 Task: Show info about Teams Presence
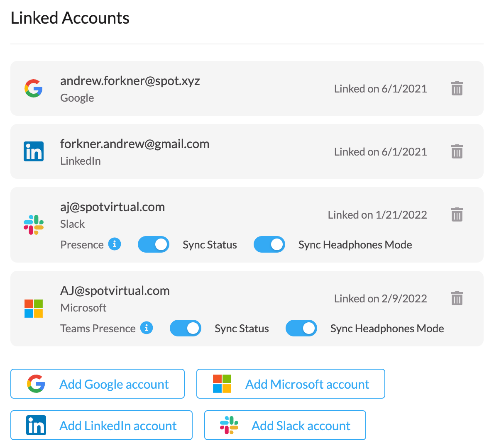(x=147, y=328)
